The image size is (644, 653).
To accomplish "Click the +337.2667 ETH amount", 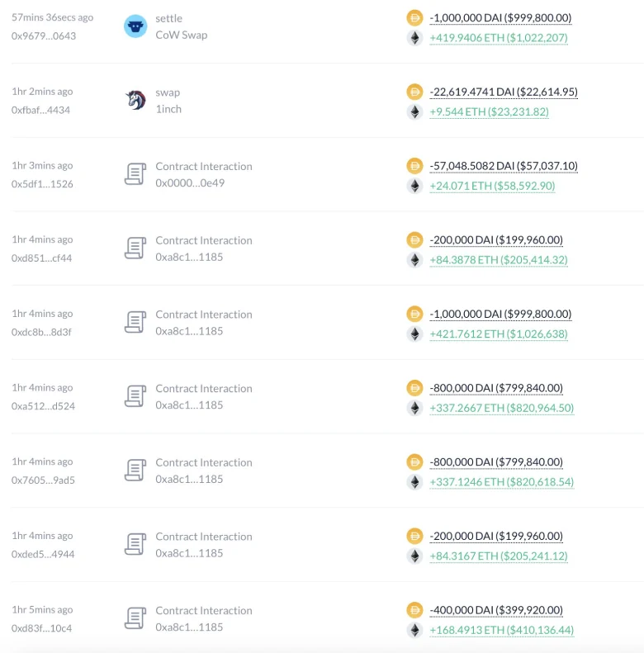I will (501, 408).
